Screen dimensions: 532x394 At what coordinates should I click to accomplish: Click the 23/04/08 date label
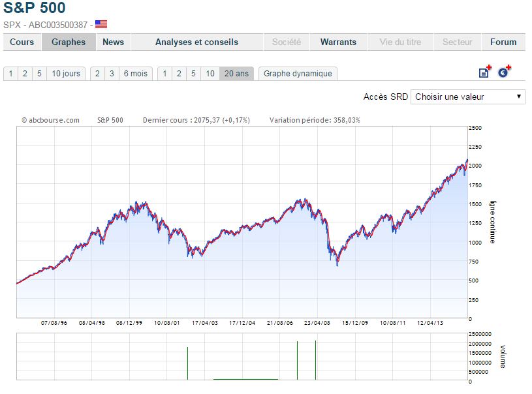[x=317, y=323]
